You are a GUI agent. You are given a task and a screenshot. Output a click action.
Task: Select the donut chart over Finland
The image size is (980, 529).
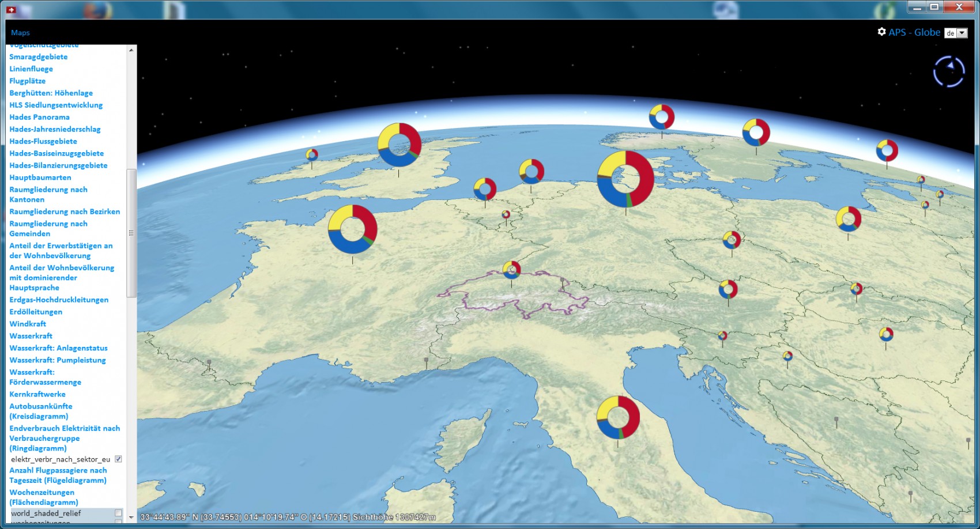(887, 150)
